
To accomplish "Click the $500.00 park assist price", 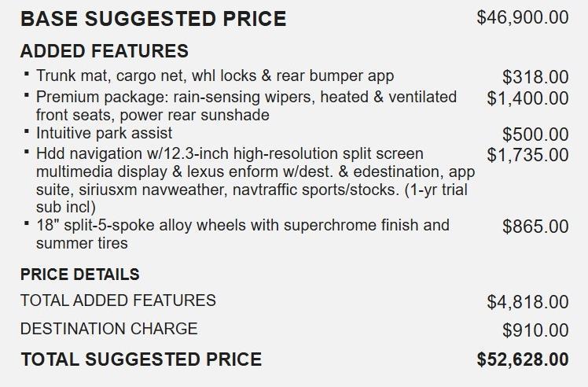I will (x=535, y=135).
